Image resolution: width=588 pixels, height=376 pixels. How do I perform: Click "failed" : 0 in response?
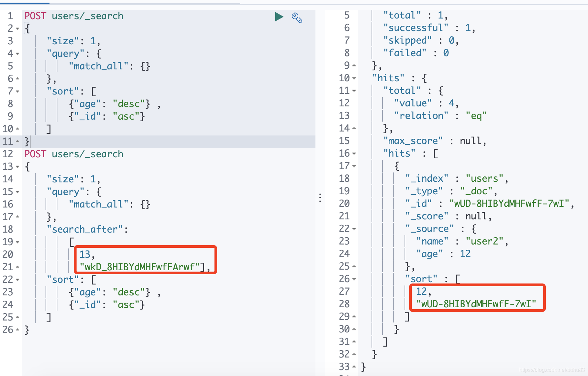[x=416, y=53]
